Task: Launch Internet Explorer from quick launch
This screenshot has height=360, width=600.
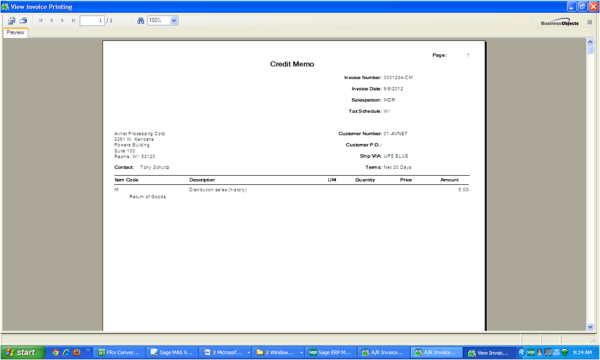Action: 66,352
